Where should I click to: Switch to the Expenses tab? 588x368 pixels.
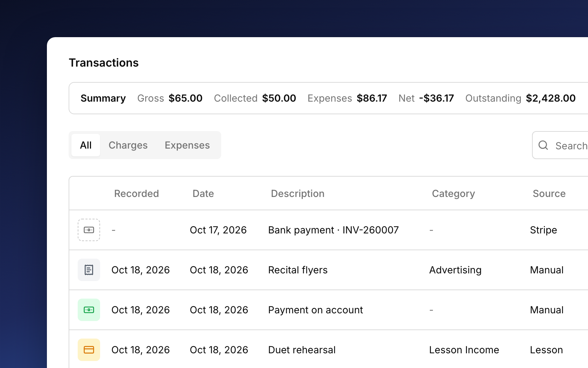tap(187, 145)
